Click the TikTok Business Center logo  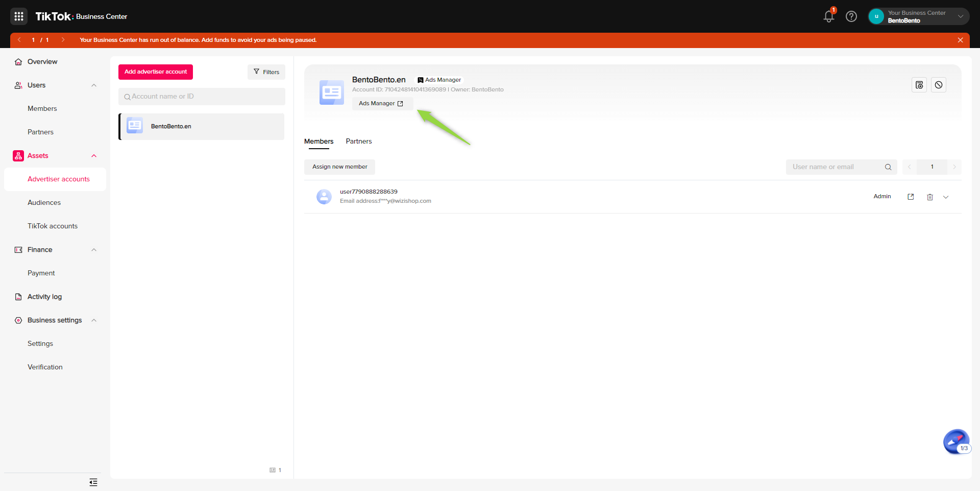(81, 16)
